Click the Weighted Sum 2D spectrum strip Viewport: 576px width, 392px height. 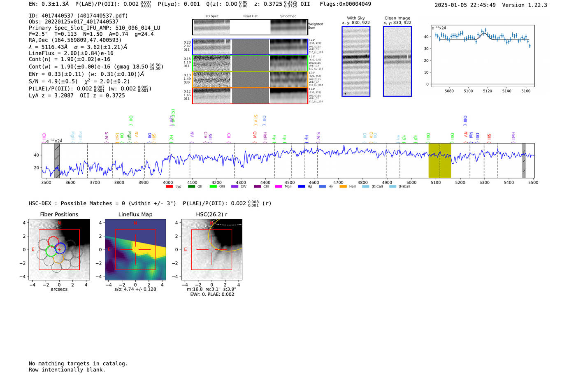[x=250, y=27]
